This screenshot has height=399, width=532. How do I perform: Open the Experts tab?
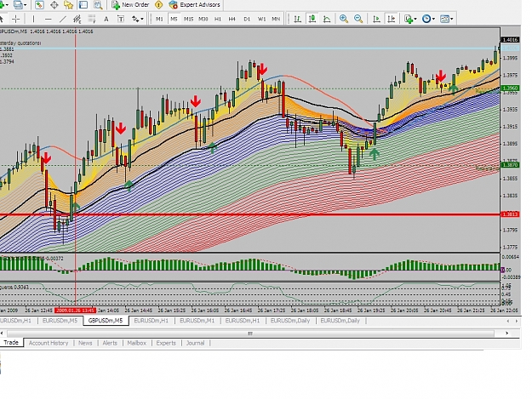pos(166,343)
